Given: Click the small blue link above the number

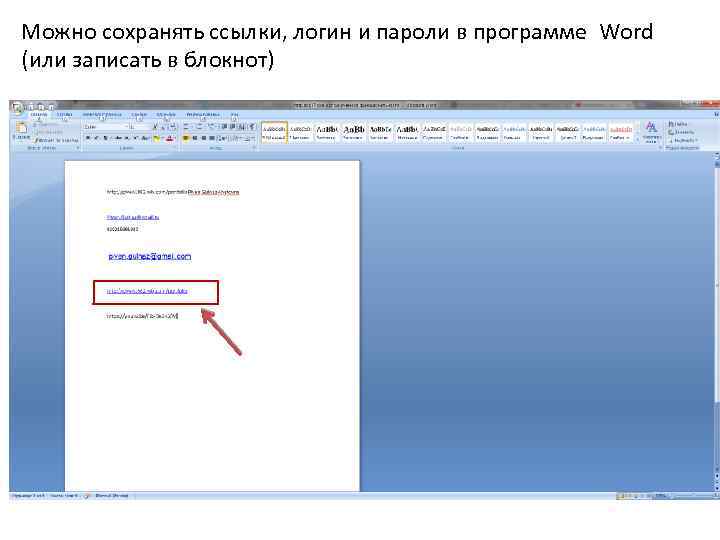Looking at the screenshot, I should 133,217.
